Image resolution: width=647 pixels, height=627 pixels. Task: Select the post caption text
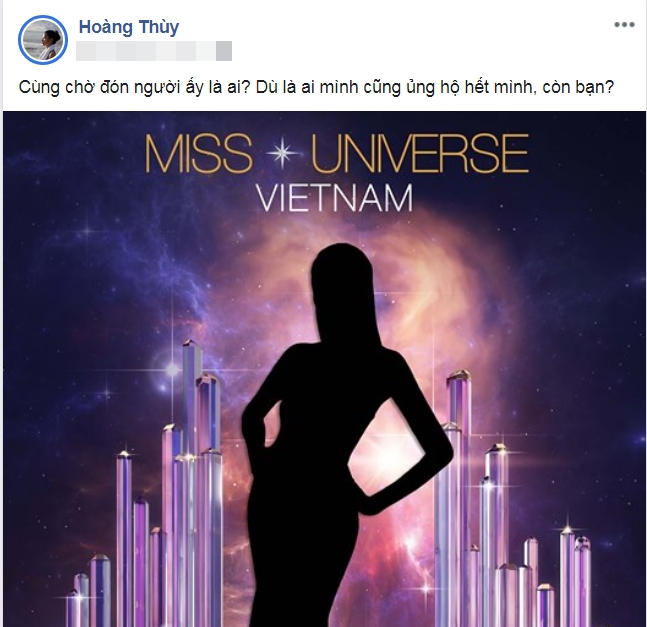click(316, 87)
